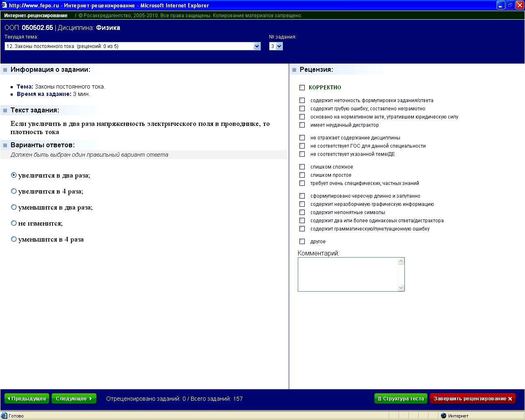Click the comment box scroll down arrow
The width and height of the screenshot is (525, 420).
pos(401,288)
